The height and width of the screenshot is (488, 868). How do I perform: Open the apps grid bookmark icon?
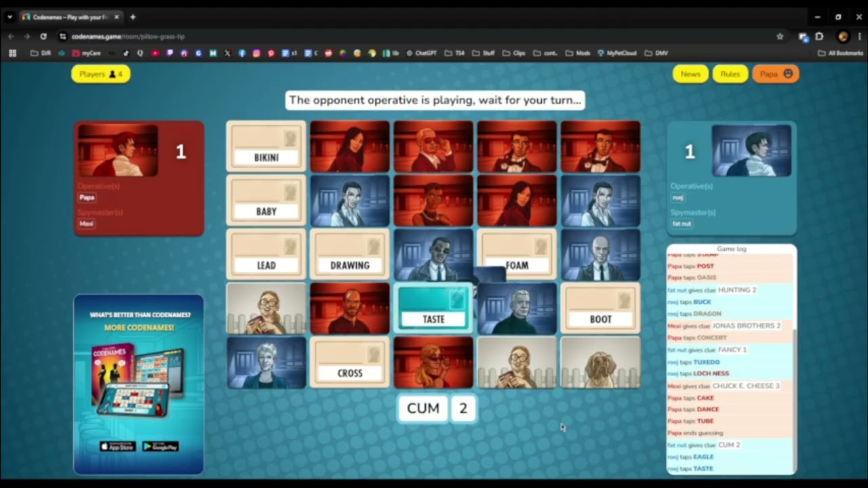point(12,53)
